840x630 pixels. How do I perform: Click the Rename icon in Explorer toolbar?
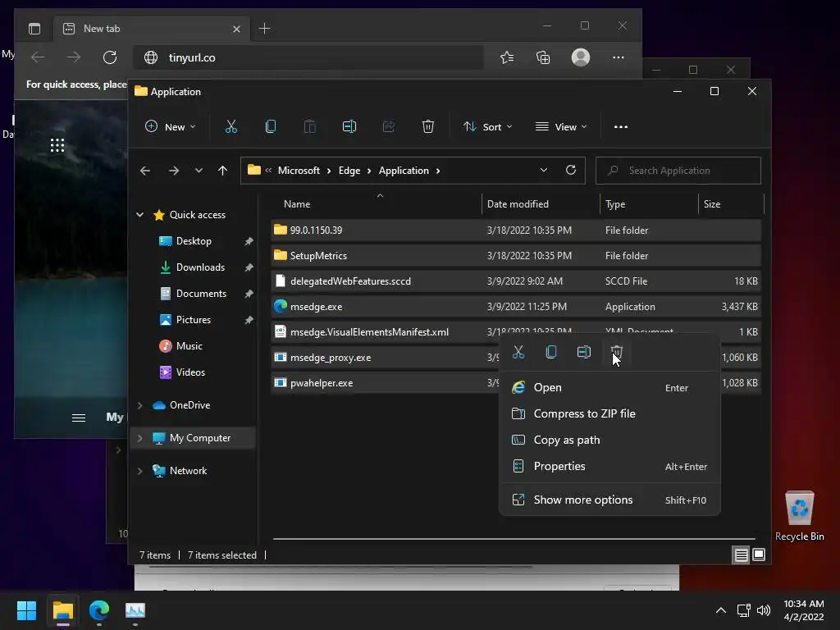349,127
